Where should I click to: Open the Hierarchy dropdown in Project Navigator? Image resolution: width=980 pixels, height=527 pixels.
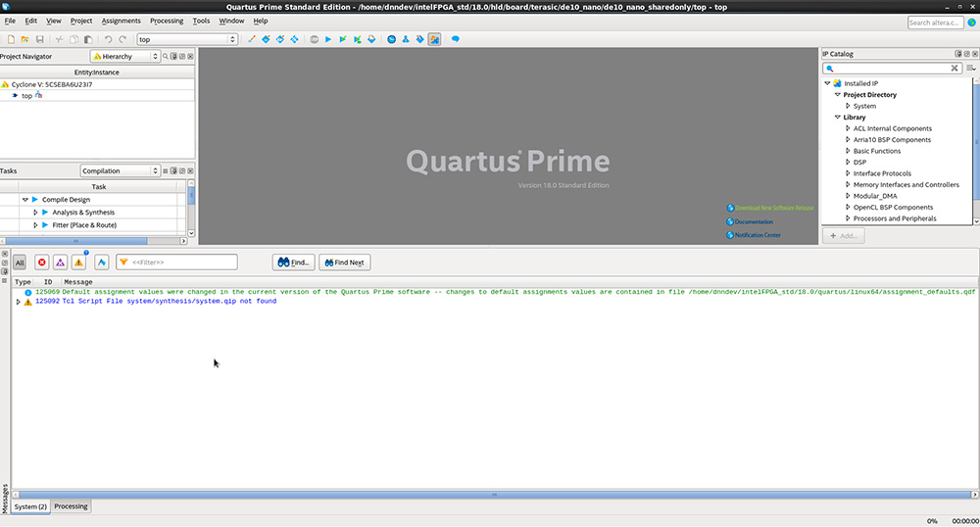pyautogui.click(x=125, y=56)
